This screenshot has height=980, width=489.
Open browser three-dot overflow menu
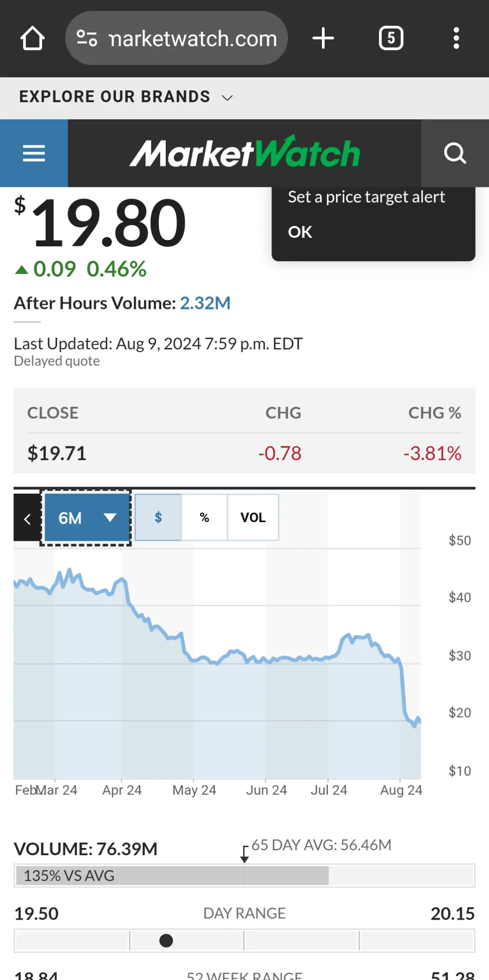(456, 38)
